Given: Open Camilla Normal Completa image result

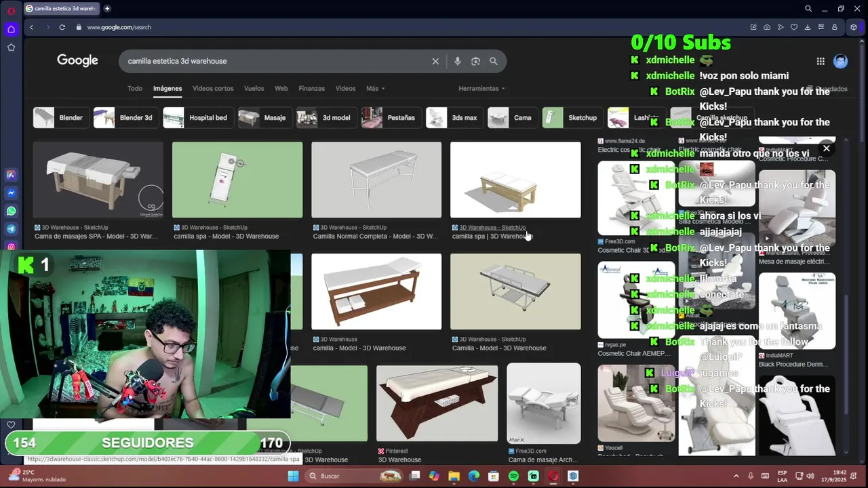Looking at the screenshot, I should [376, 180].
